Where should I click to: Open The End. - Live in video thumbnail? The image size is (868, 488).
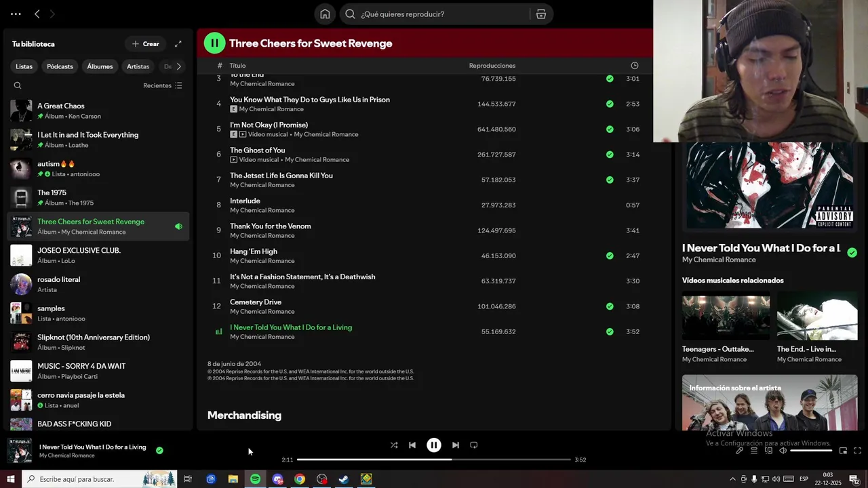pos(817,317)
